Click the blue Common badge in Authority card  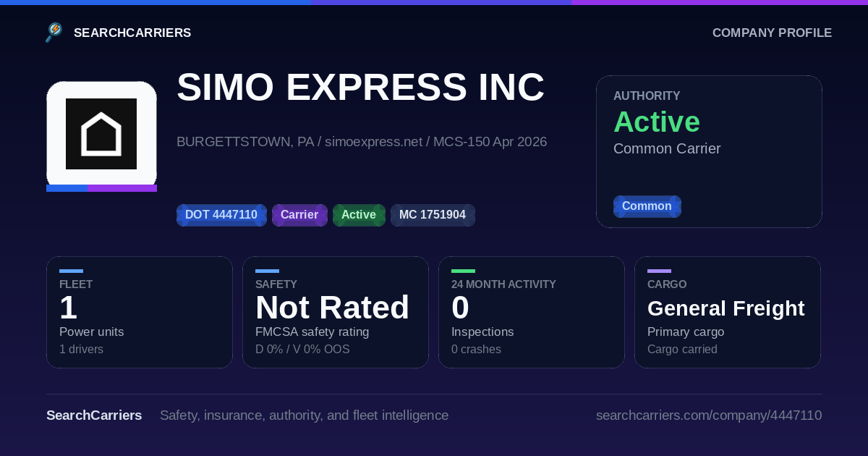pos(647,206)
